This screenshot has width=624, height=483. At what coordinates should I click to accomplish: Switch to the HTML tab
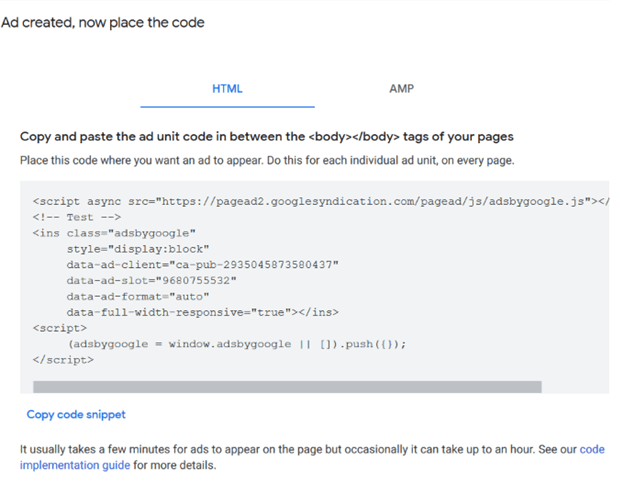[x=227, y=89]
